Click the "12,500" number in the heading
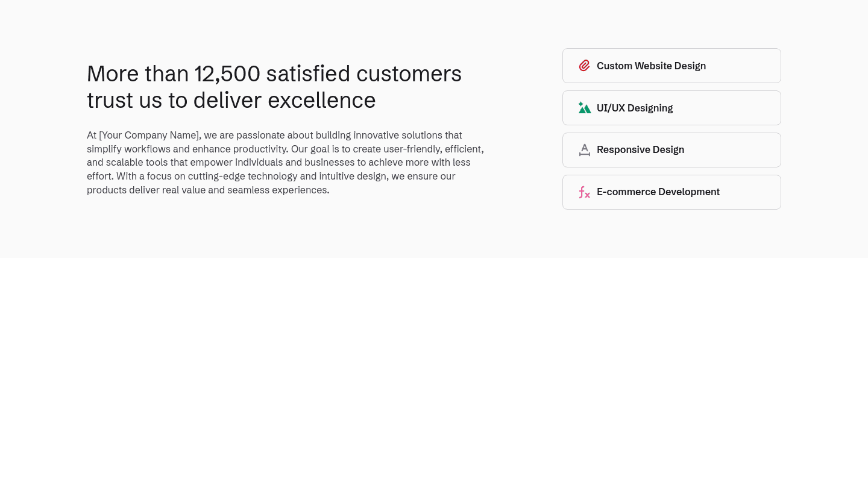 pos(227,74)
